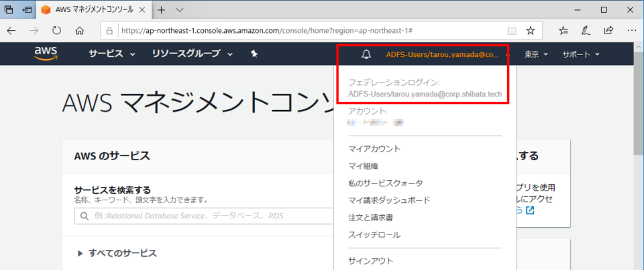Expand すべてのサービス section
This screenshot has width=644, height=270.
click(x=117, y=253)
